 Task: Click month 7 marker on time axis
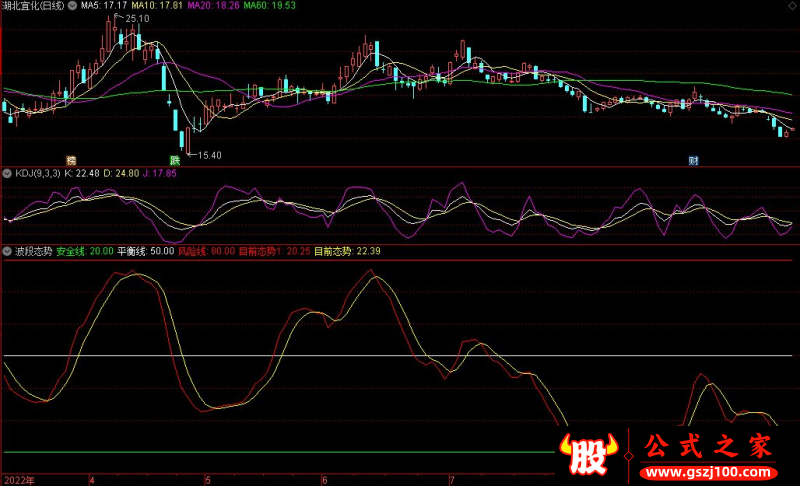coord(452,480)
